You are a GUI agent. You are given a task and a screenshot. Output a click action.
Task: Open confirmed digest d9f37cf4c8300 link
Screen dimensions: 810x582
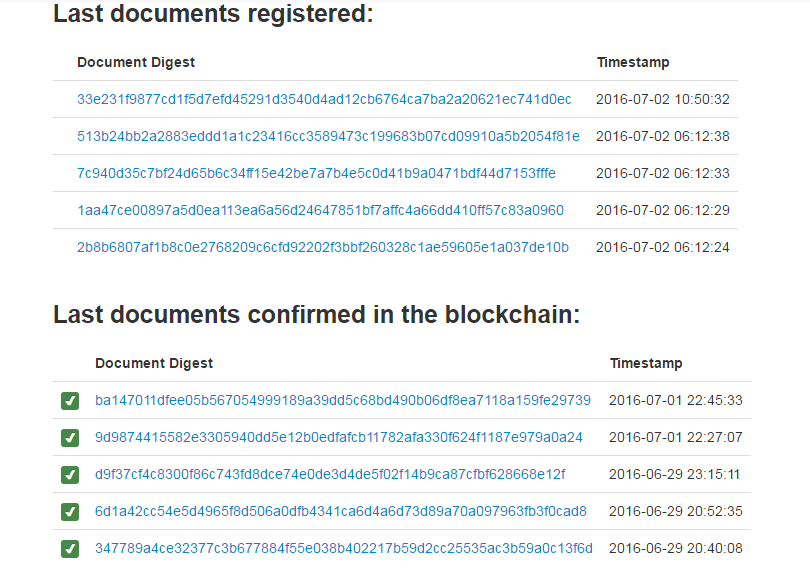tap(330, 474)
